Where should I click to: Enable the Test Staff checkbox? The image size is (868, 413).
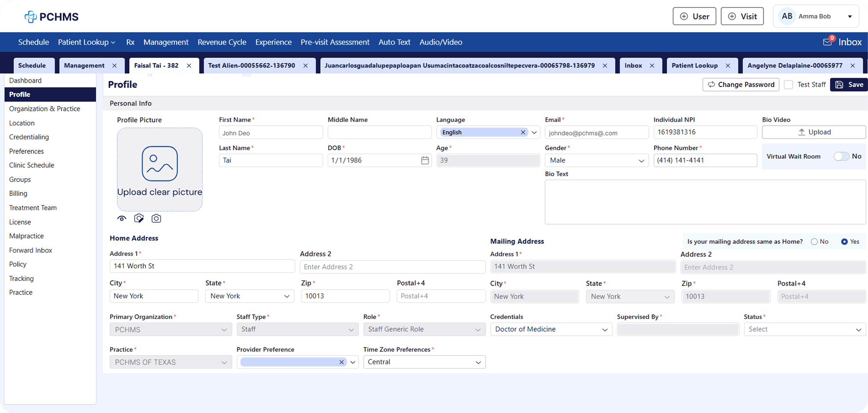[788, 85]
